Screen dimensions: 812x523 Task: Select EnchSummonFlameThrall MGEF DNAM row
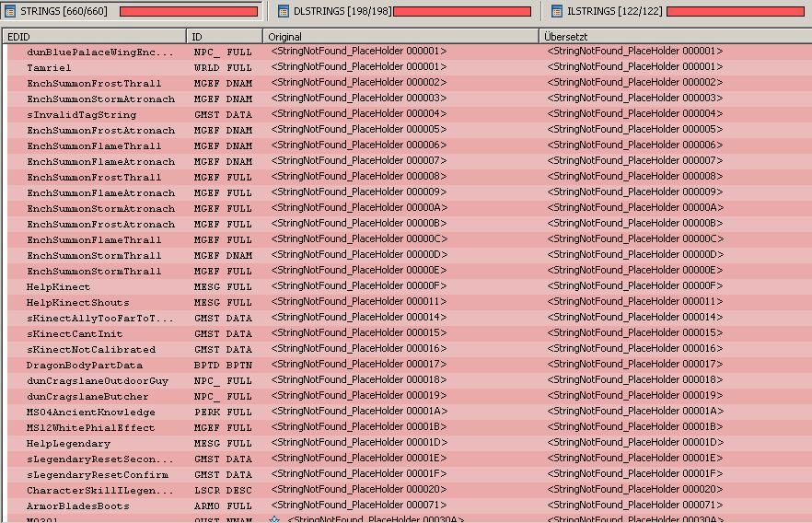pos(409,145)
